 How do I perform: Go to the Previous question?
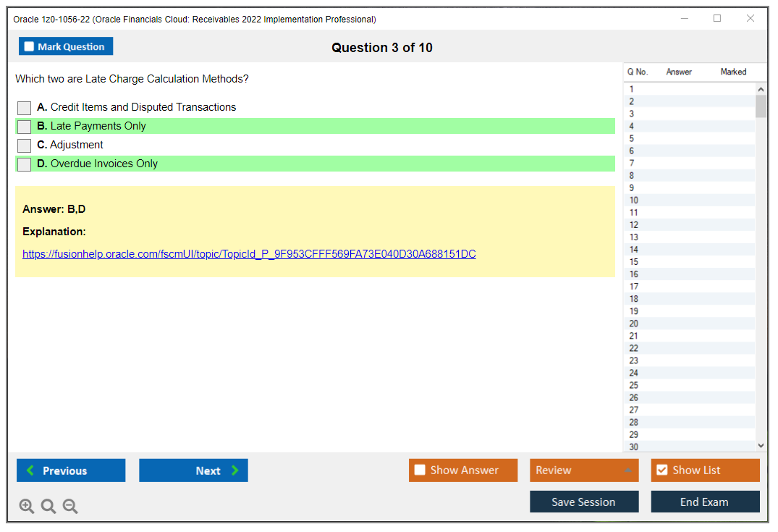[x=71, y=470]
